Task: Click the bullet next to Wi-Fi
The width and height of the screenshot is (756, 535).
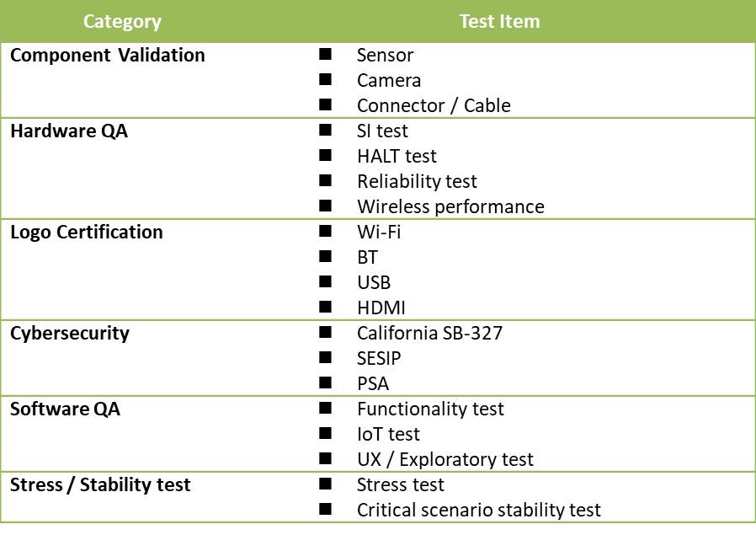Action: (325, 231)
